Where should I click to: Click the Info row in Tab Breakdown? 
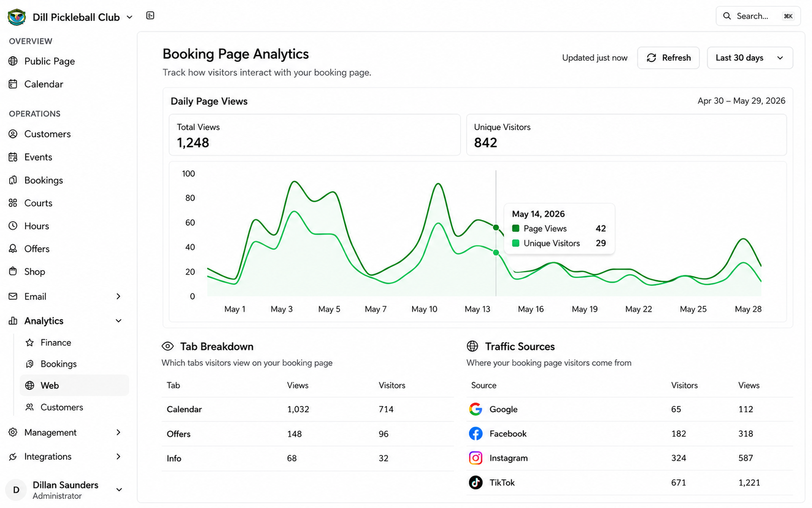[307, 458]
